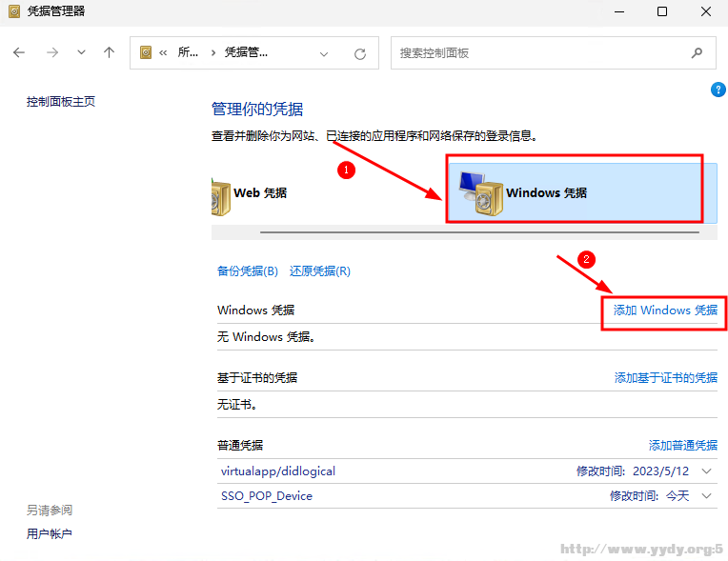Click 还原凭据(R) link
The width and height of the screenshot is (728, 561).
coord(320,271)
